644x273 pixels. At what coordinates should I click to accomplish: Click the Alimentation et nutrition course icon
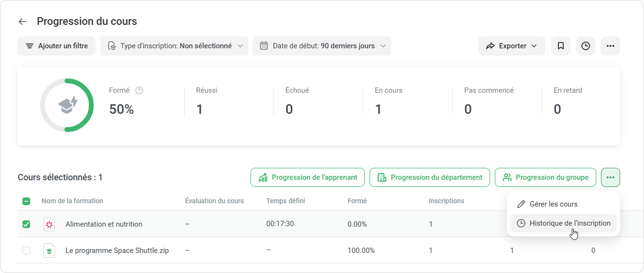click(49, 224)
